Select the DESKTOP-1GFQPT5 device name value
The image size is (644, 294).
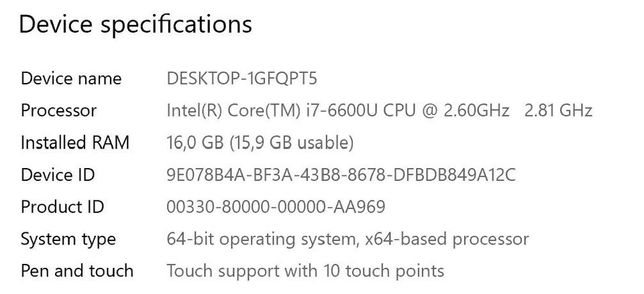(241, 78)
